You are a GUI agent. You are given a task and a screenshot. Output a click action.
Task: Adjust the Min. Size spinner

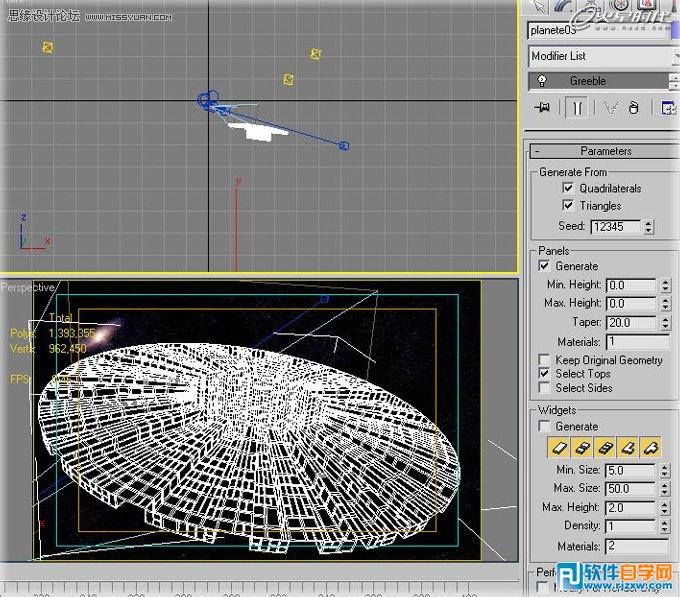665,470
